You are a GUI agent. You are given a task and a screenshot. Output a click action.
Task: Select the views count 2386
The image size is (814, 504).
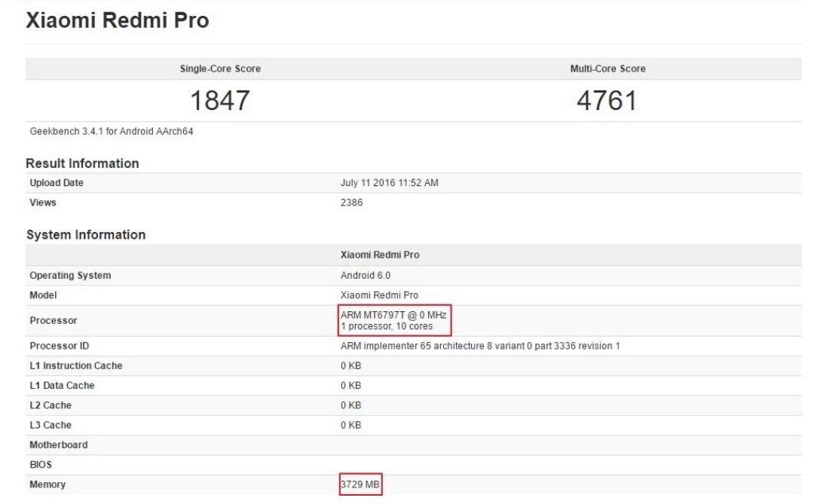tap(351, 203)
